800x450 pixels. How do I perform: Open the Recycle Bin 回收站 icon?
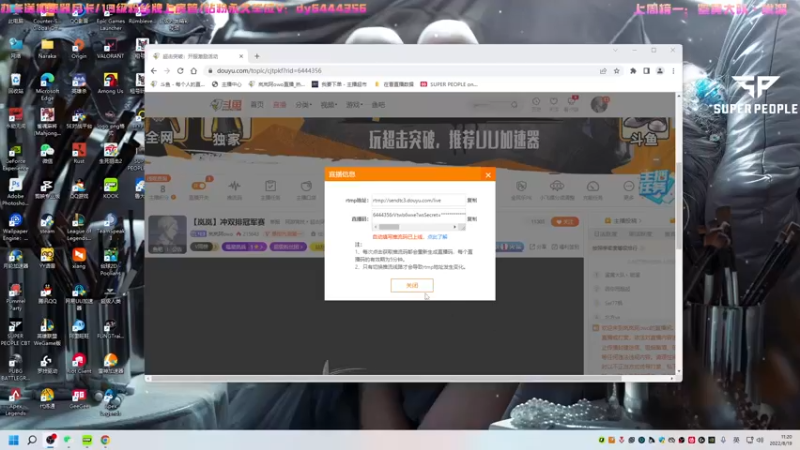click(x=15, y=84)
